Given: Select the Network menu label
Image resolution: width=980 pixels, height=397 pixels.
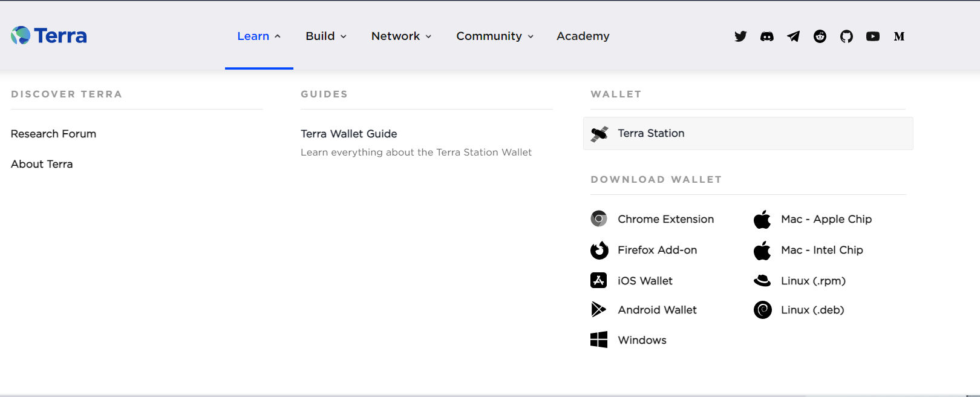Looking at the screenshot, I should click(x=396, y=36).
